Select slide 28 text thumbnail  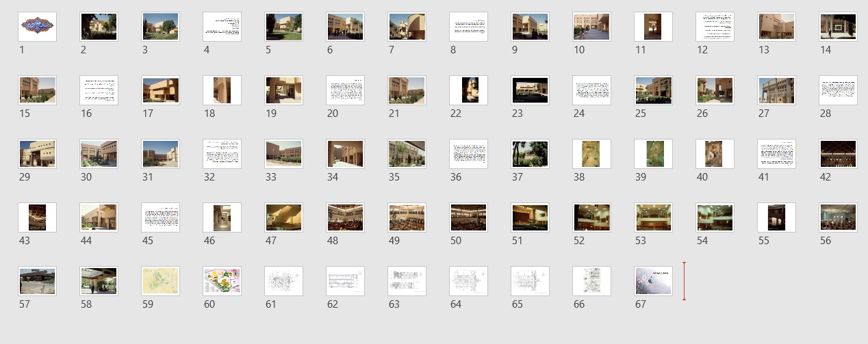coord(838,90)
